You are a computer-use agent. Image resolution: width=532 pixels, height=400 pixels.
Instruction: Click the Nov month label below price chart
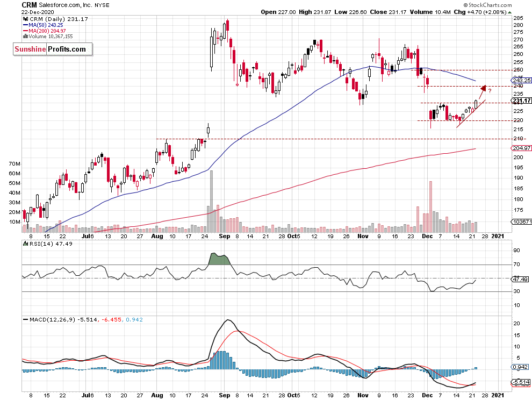[x=363, y=236]
